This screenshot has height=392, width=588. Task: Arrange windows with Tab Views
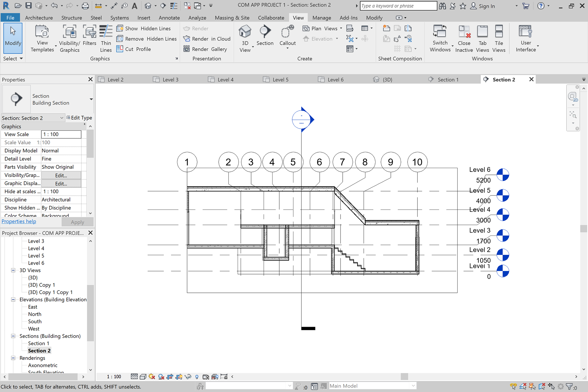[482, 39]
